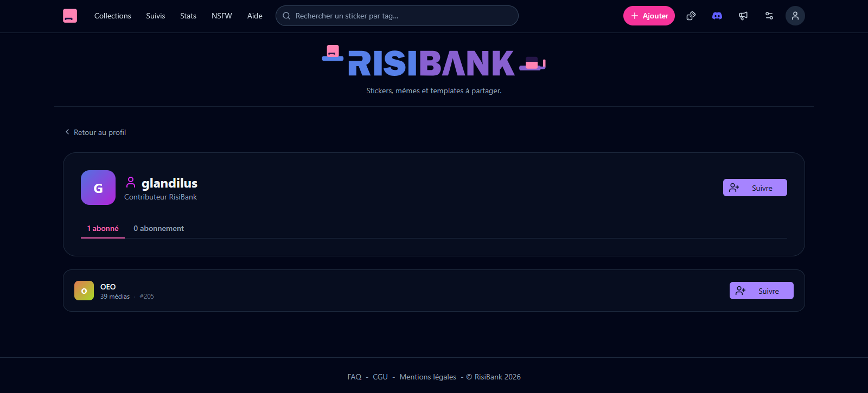Open announcements via the megaphone icon
868x393 pixels.
743,16
